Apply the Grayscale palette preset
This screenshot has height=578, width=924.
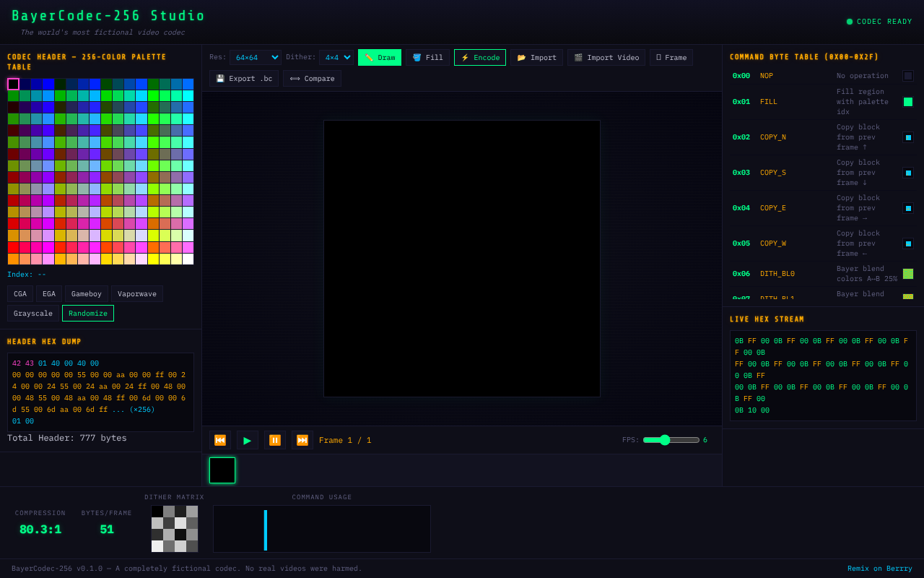click(x=33, y=314)
